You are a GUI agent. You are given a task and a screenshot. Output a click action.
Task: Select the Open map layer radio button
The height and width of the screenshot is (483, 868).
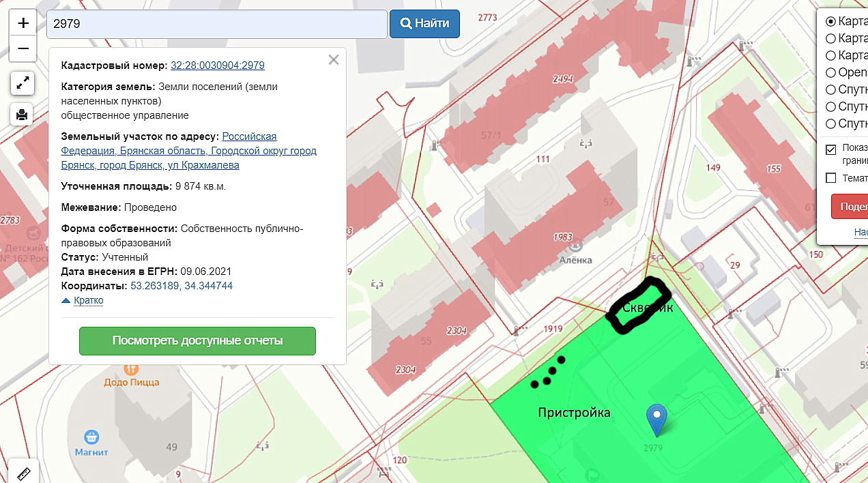(x=831, y=72)
